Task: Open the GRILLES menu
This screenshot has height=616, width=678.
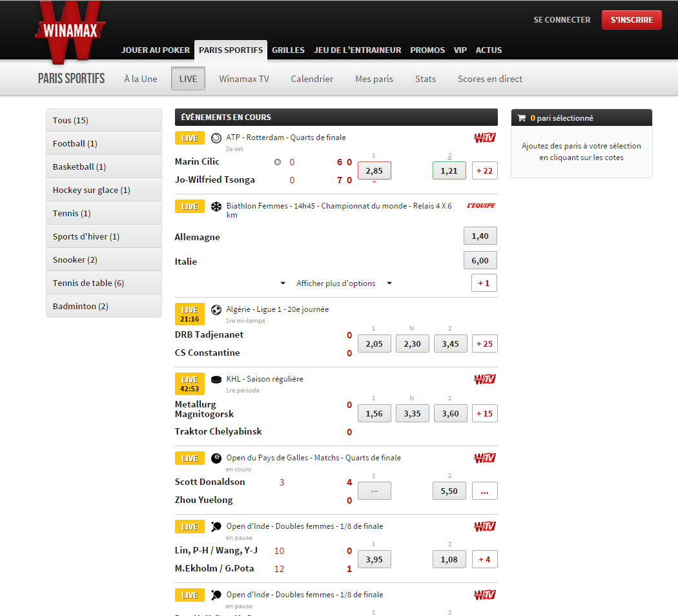Action: [x=289, y=50]
